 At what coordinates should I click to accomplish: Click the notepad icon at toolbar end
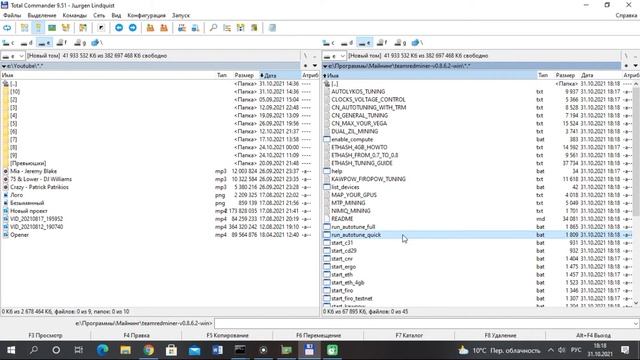(x=272, y=28)
